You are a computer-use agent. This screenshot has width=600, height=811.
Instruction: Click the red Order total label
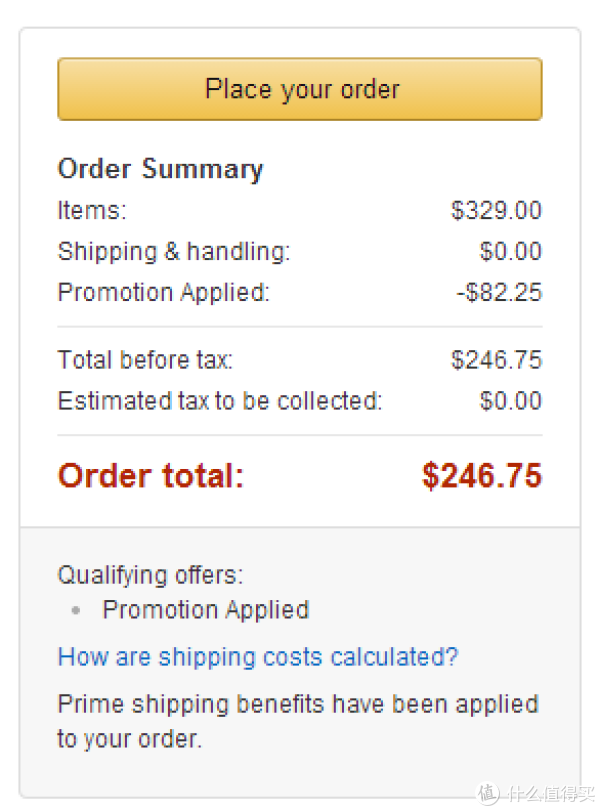pos(151,475)
